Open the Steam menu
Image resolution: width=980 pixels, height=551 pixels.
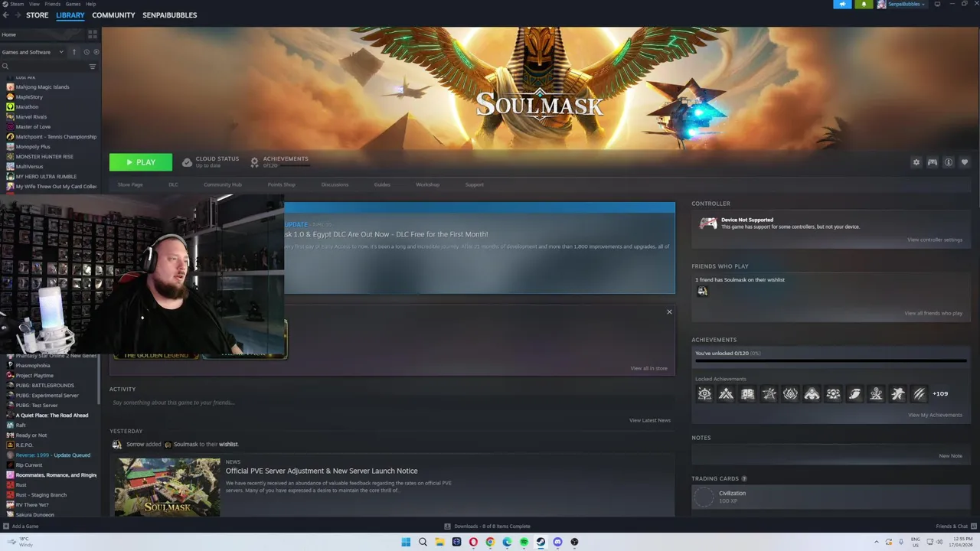click(x=17, y=4)
